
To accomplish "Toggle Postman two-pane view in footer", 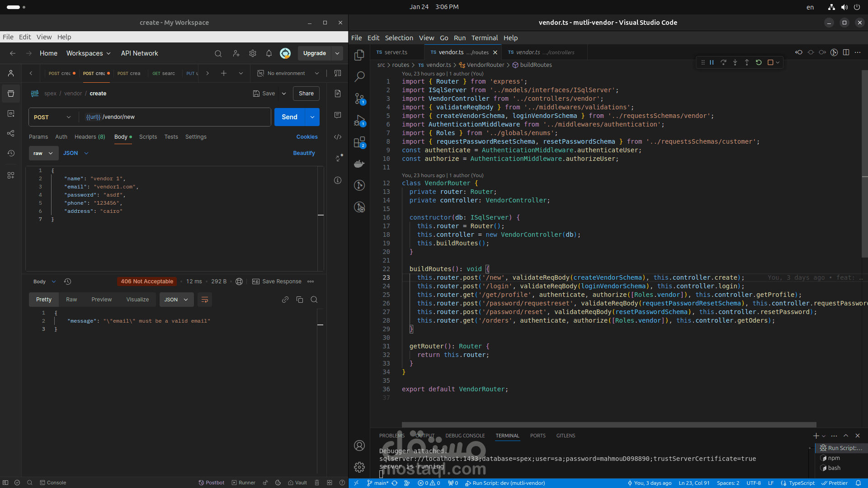I will point(330,483).
